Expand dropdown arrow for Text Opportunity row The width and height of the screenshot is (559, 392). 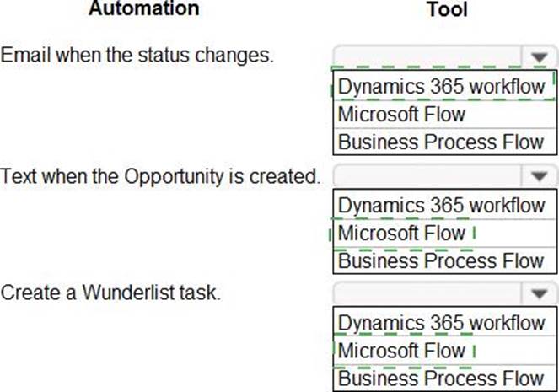click(x=539, y=177)
